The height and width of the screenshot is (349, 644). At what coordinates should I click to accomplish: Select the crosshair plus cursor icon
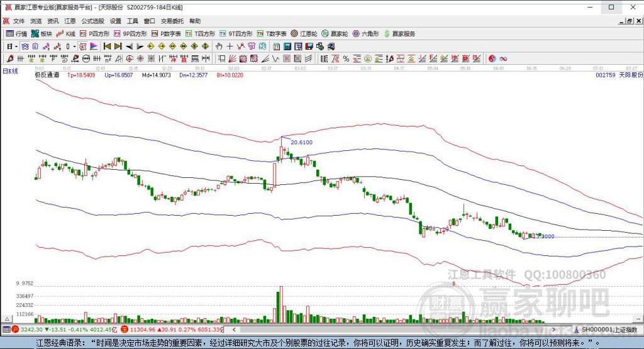(230, 47)
